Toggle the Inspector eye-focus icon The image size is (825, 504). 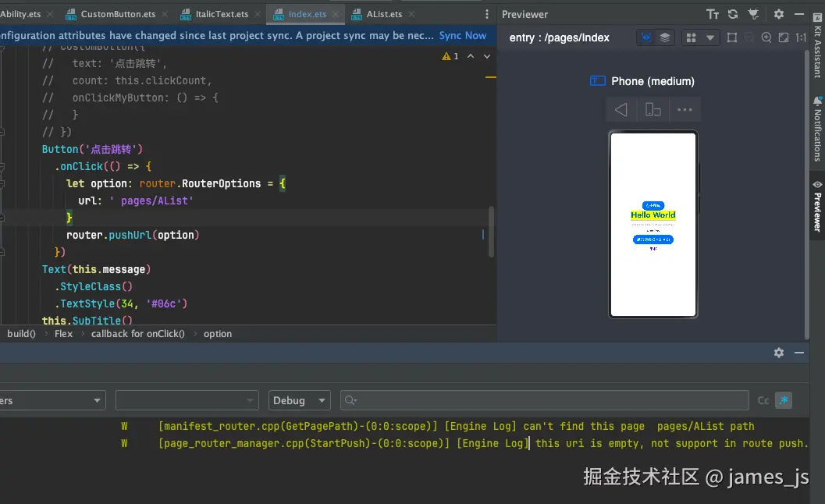[x=646, y=37]
